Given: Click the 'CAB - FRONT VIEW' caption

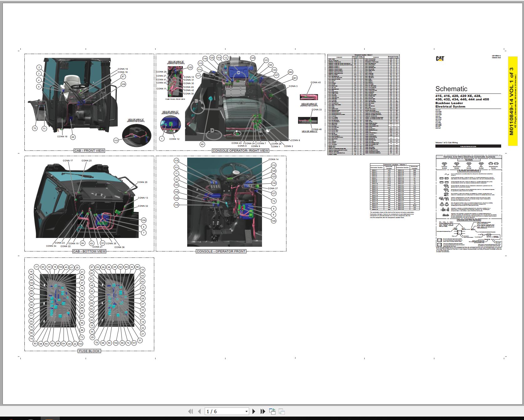Looking at the screenshot, I should pos(89,150).
